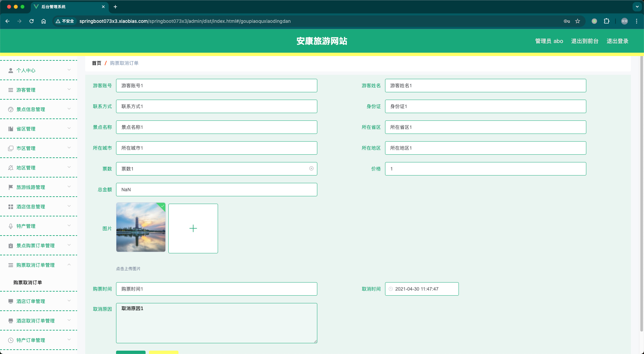
Task: Click the clock icon beside 特产订单管理
Action: tap(11, 340)
